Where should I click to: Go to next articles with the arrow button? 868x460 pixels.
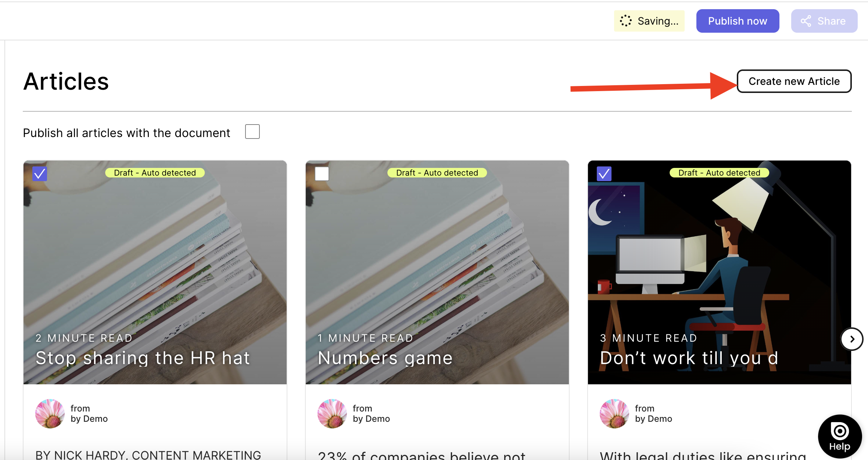click(852, 339)
